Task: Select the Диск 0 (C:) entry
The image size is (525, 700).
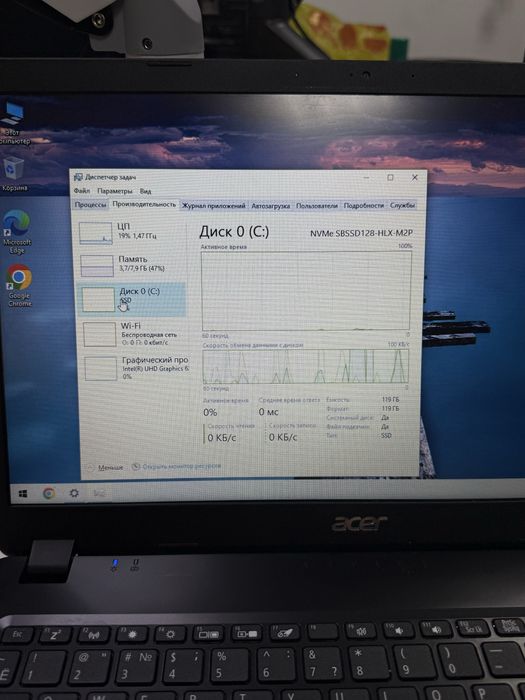Action: click(132, 299)
